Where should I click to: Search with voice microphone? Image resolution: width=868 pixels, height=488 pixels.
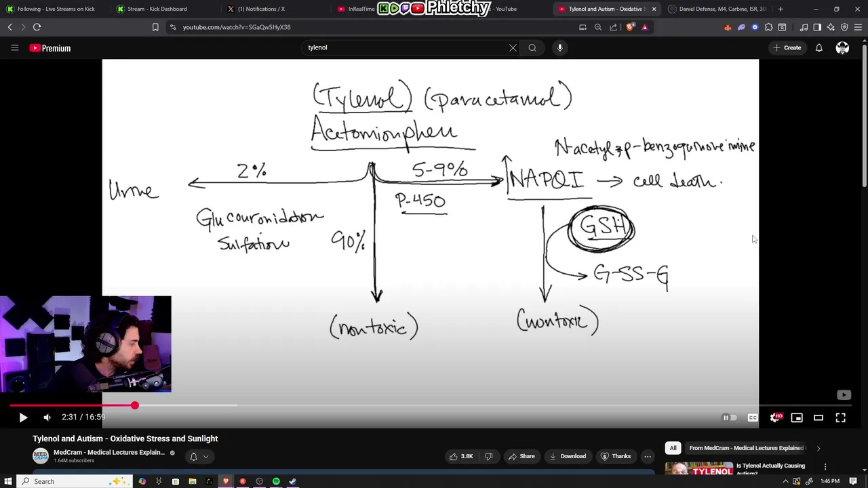coord(559,47)
